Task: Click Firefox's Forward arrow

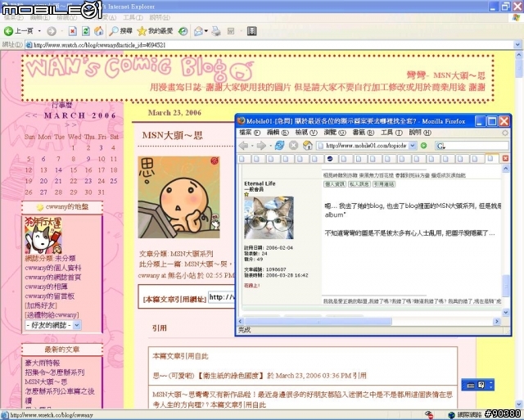Action: [261, 146]
